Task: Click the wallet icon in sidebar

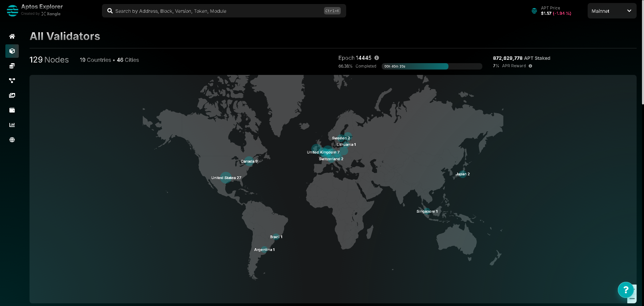Action: tap(12, 110)
